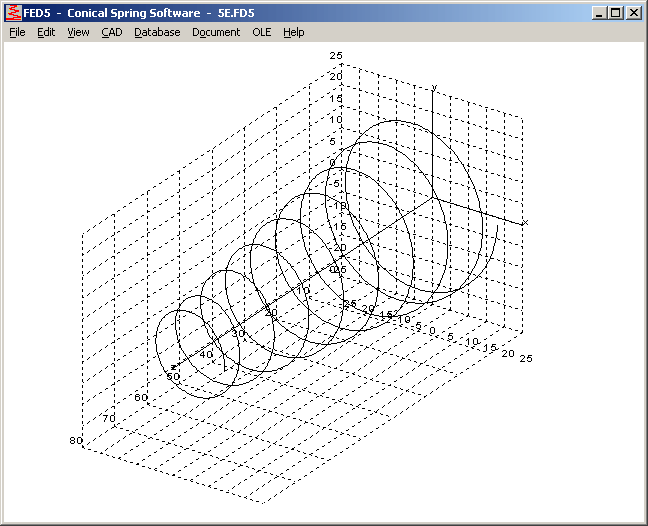648x526 pixels.
Task: Open the File menu
Action: tap(17, 32)
